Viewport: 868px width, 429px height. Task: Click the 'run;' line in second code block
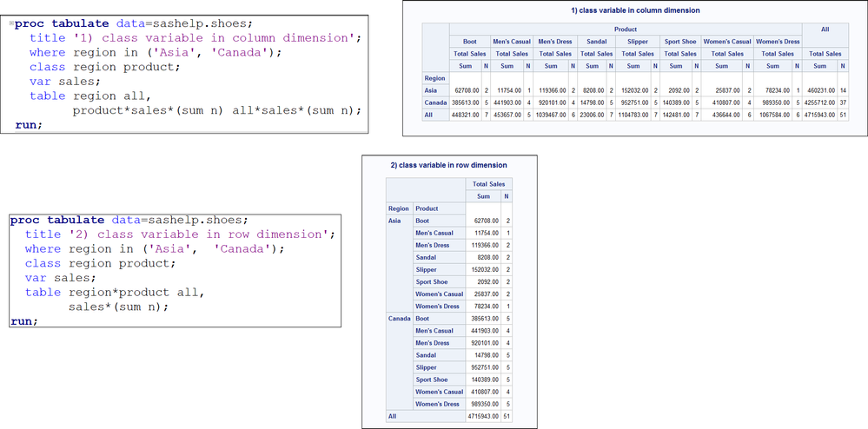(x=24, y=320)
